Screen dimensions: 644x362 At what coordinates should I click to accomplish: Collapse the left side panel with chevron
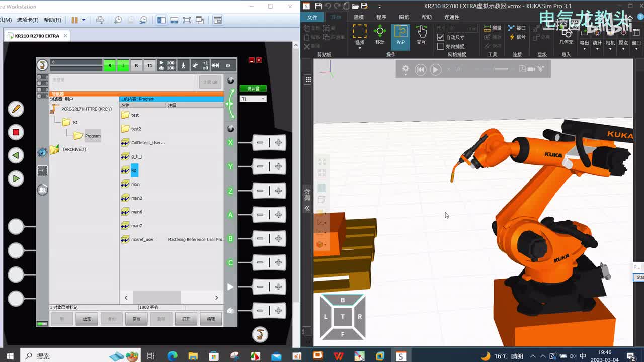pos(307,208)
